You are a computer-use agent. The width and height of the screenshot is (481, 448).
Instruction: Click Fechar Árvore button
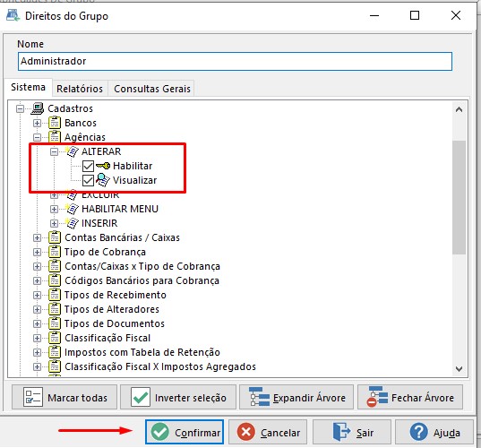[410, 398]
